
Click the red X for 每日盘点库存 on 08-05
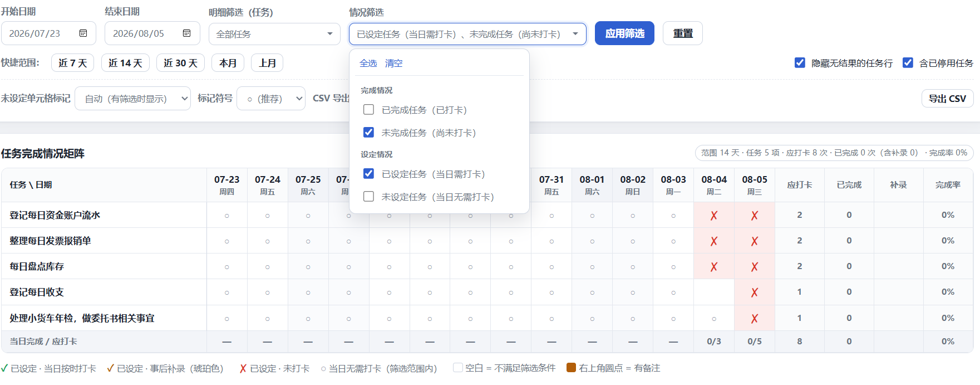coord(755,267)
